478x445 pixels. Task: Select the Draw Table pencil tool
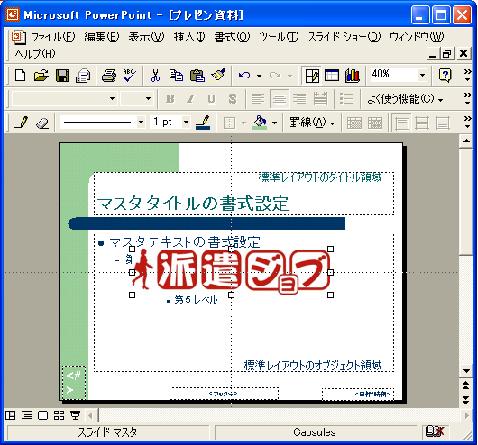(x=22, y=123)
